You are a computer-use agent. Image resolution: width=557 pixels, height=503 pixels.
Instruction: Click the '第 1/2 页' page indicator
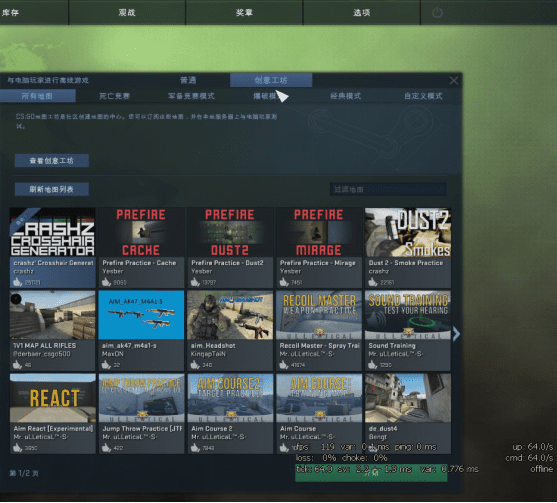click(x=24, y=473)
